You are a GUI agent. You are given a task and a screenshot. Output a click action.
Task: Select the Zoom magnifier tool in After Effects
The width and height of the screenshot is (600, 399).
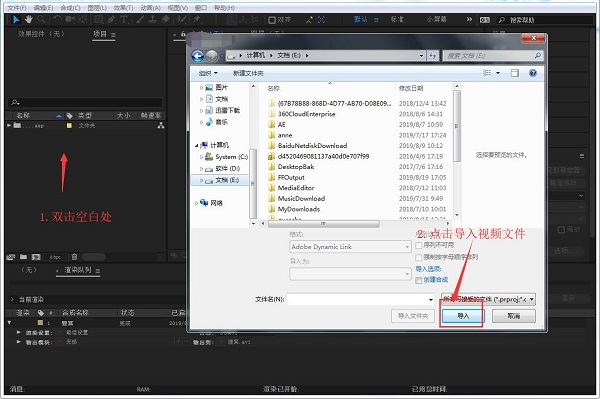coord(41,20)
